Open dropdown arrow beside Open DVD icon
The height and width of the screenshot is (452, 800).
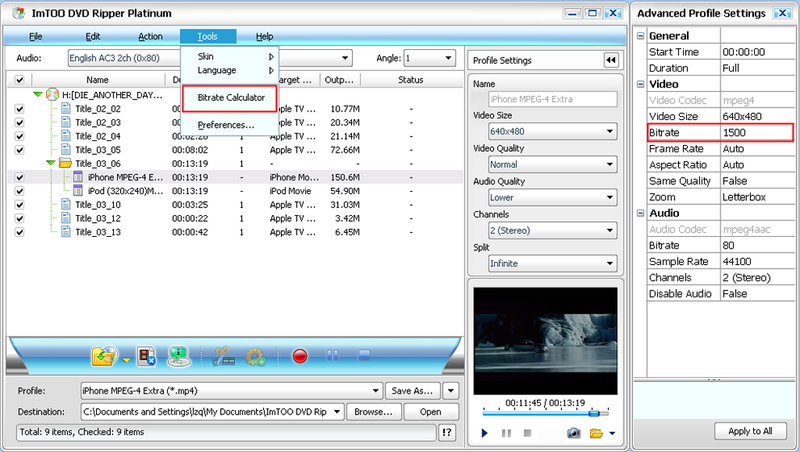126,361
